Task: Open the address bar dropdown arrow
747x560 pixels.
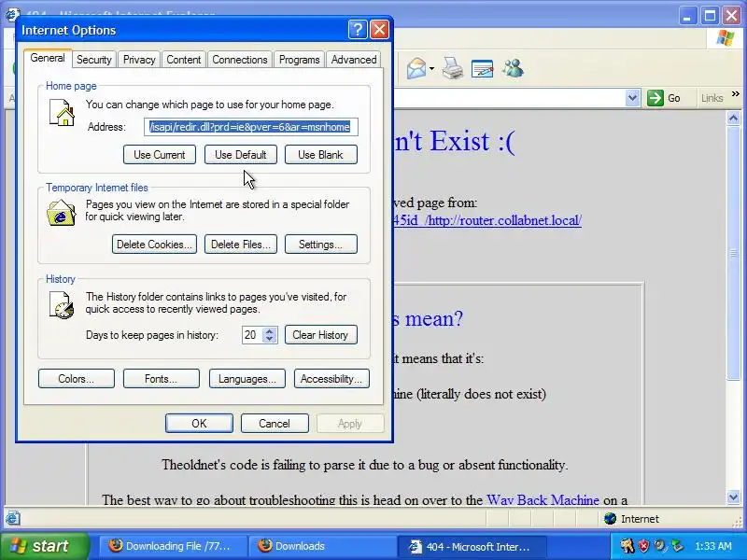Action: (632, 98)
